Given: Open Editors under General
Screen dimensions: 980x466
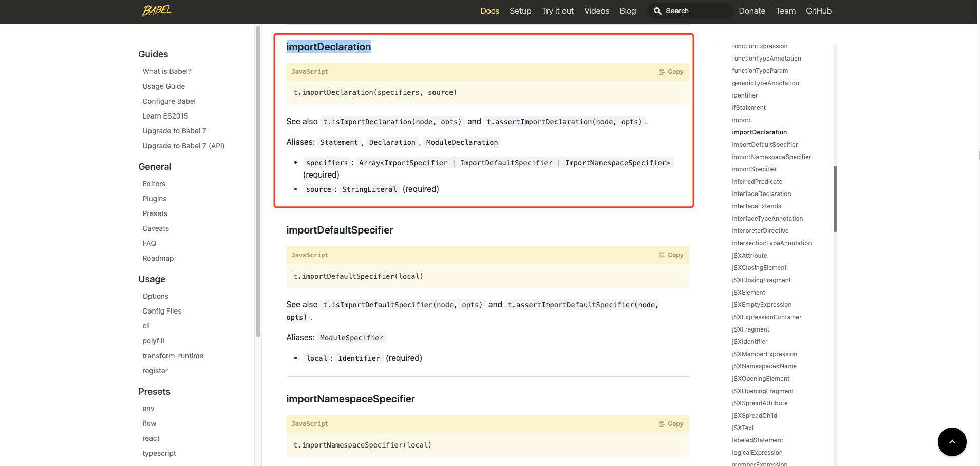Looking at the screenshot, I should (154, 184).
